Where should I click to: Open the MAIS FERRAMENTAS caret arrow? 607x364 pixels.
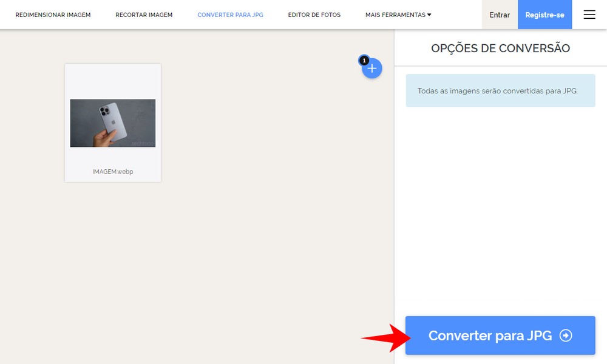coord(429,15)
